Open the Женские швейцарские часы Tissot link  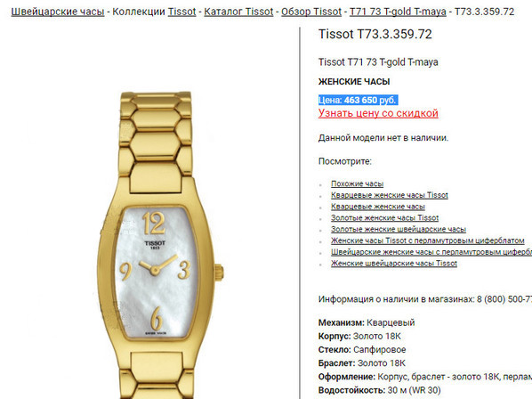click(394, 263)
